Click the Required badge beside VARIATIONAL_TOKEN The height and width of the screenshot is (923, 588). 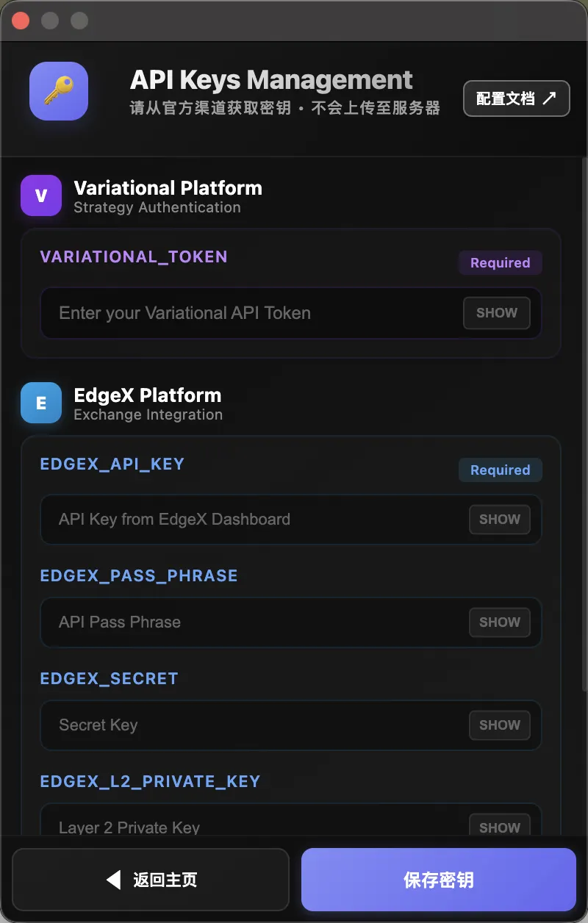pyautogui.click(x=500, y=262)
